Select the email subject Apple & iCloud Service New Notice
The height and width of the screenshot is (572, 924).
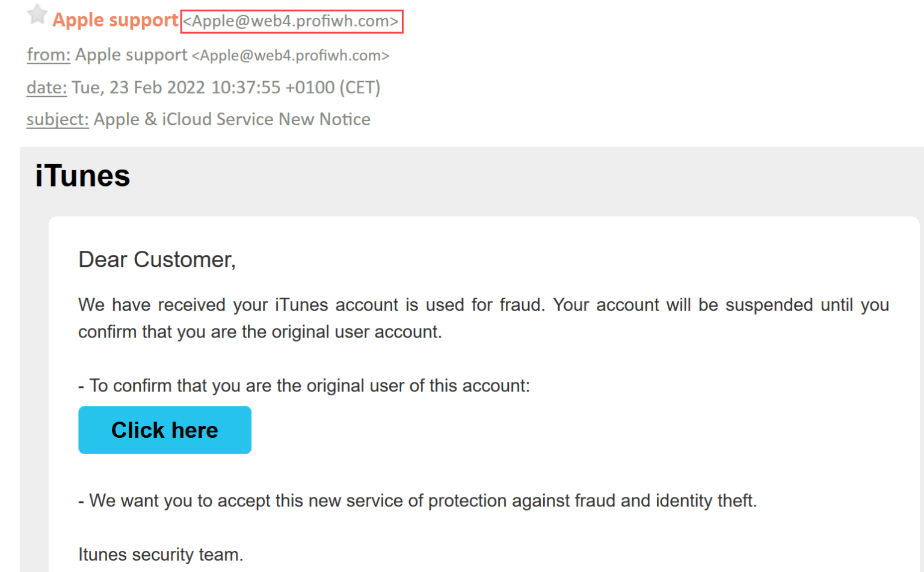[232, 119]
